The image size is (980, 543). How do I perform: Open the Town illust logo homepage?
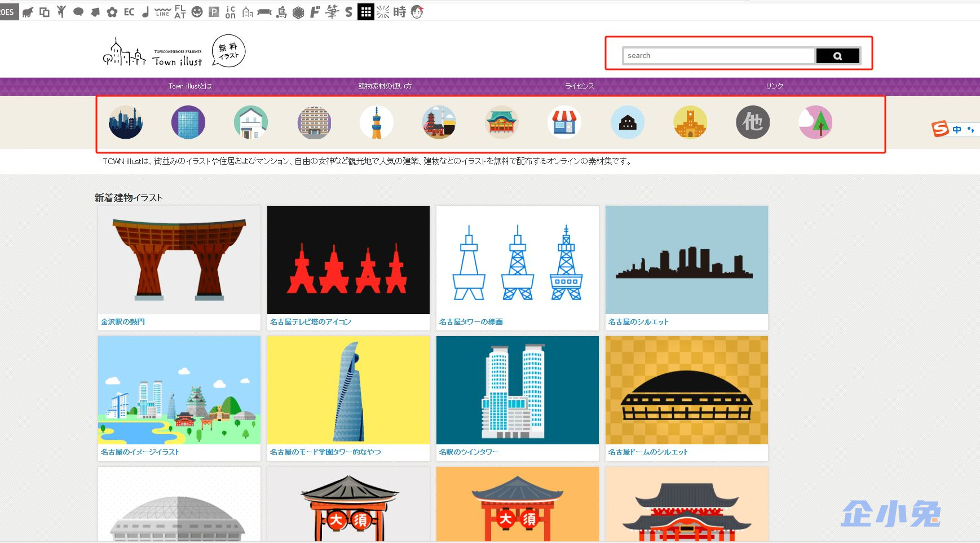pos(174,52)
